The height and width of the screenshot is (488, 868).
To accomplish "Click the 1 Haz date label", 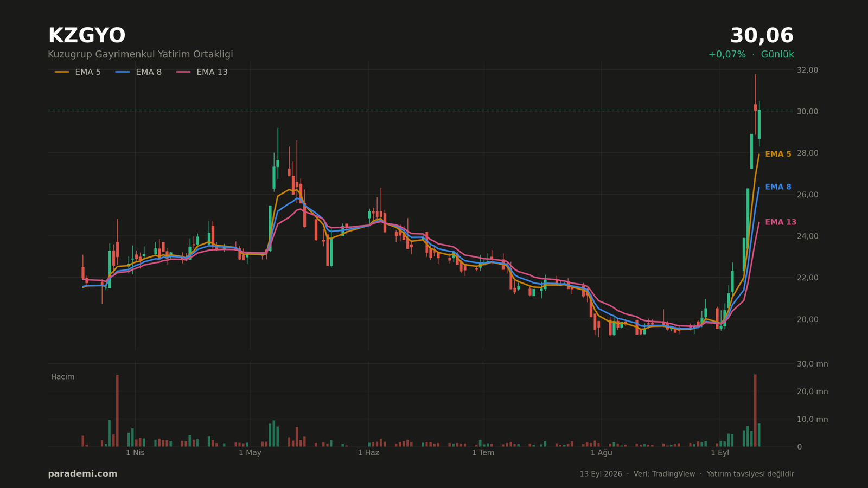I will pos(368,453).
